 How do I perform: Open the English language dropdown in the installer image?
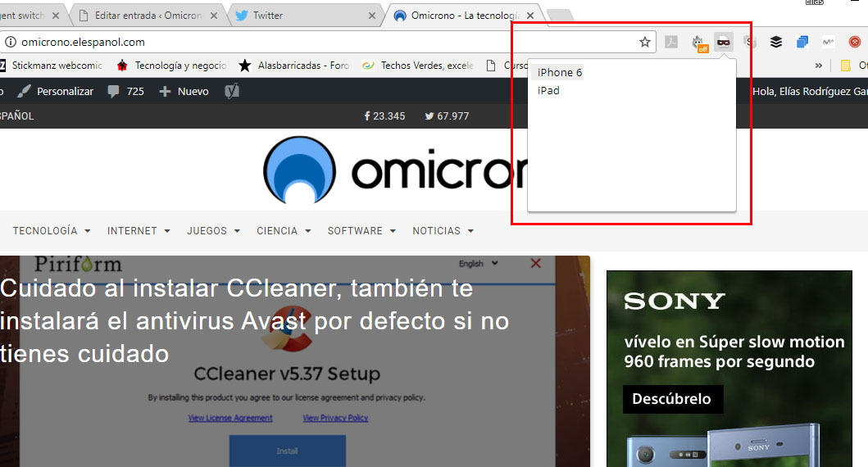point(479,263)
